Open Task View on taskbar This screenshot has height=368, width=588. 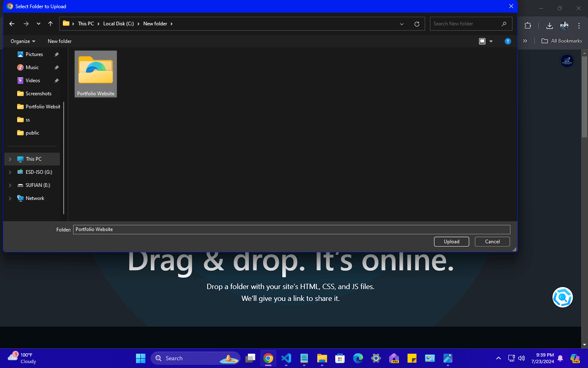250,358
